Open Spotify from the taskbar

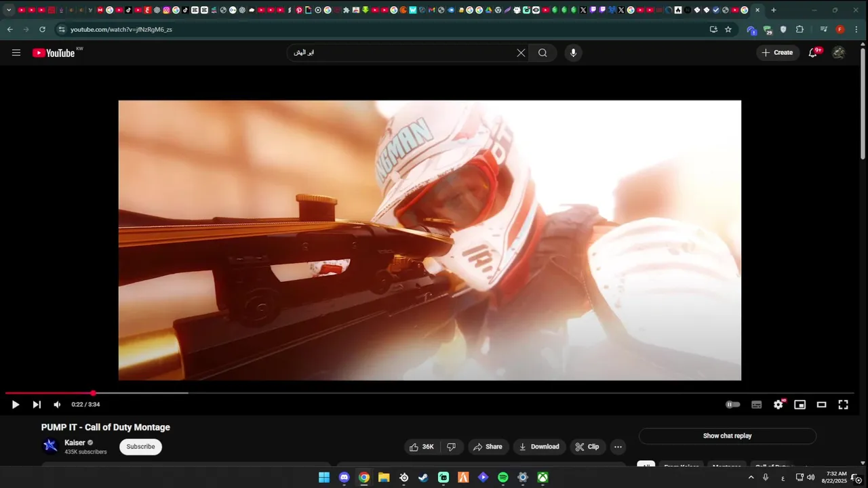point(503,477)
